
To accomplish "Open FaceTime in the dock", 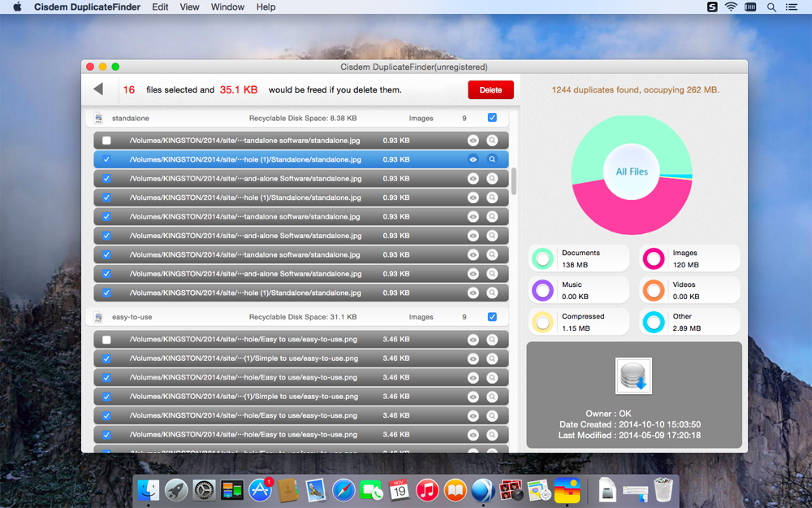I will [371, 489].
